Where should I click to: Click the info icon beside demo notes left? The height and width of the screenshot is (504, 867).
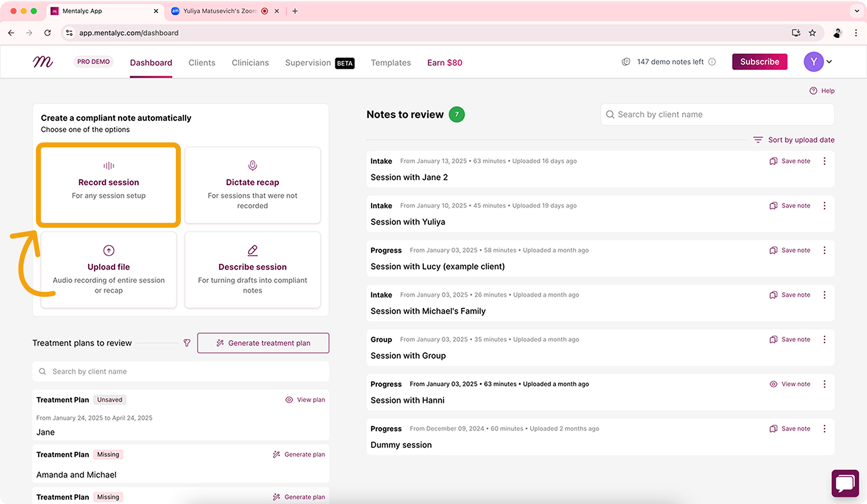pos(712,62)
